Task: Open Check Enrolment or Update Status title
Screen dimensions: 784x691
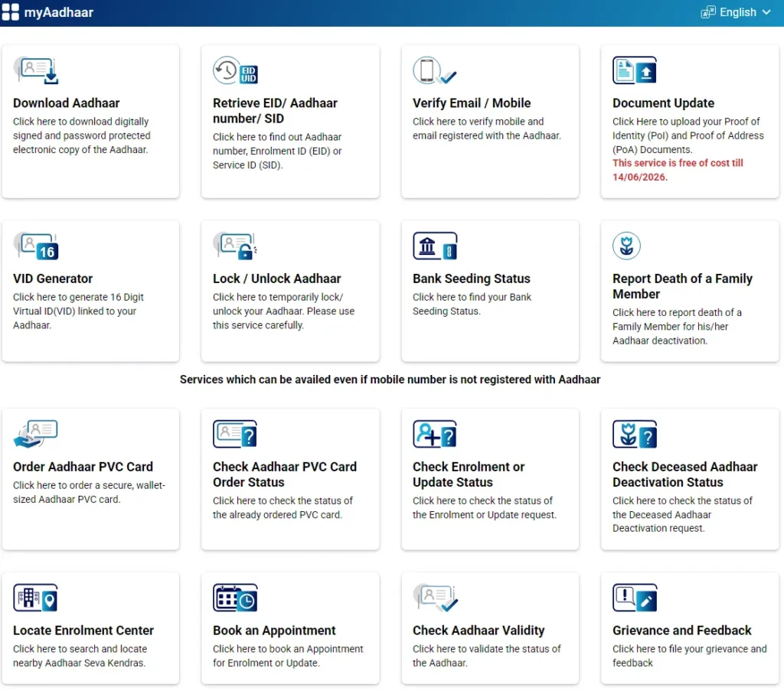Action: click(468, 474)
